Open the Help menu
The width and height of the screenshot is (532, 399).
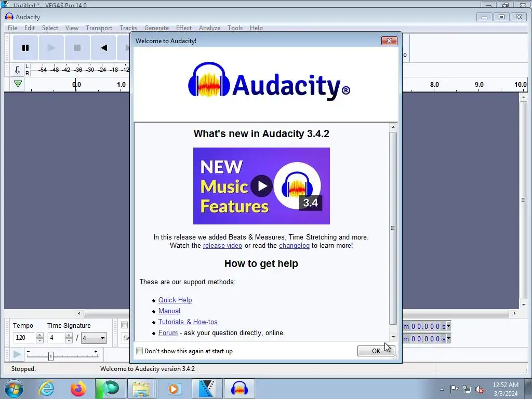coord(256,28)
